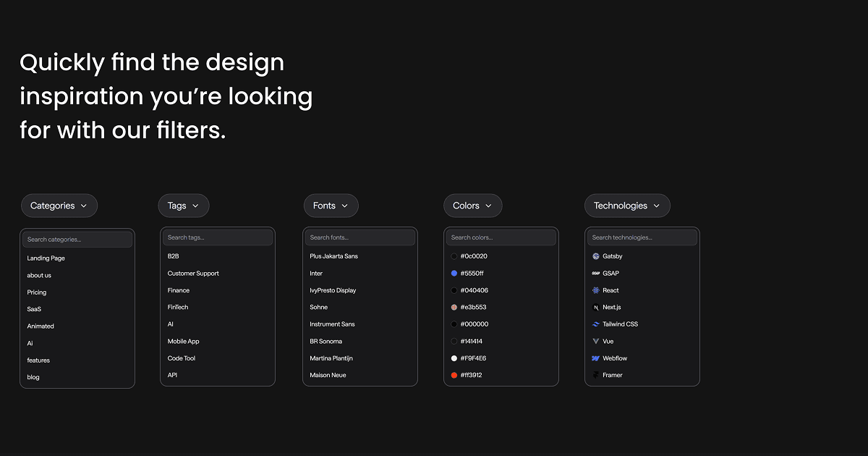Pick the Plus Jakarta Sans font
The image size is (868, 456).
coord(333,256)
